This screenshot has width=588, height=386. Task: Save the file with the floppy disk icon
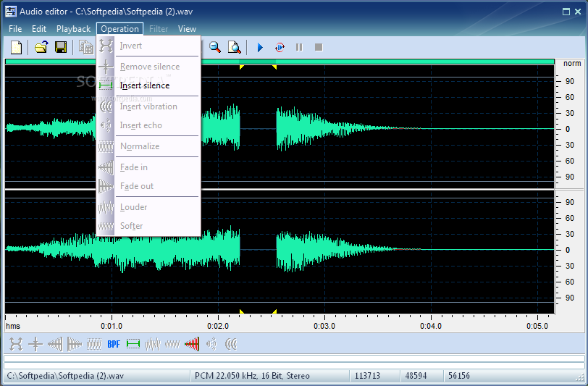61,47
